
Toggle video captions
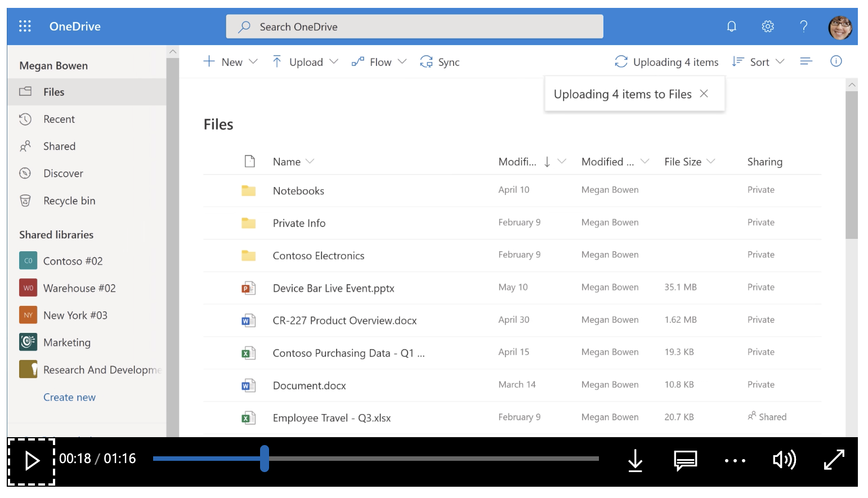click(x=686, y=460)
